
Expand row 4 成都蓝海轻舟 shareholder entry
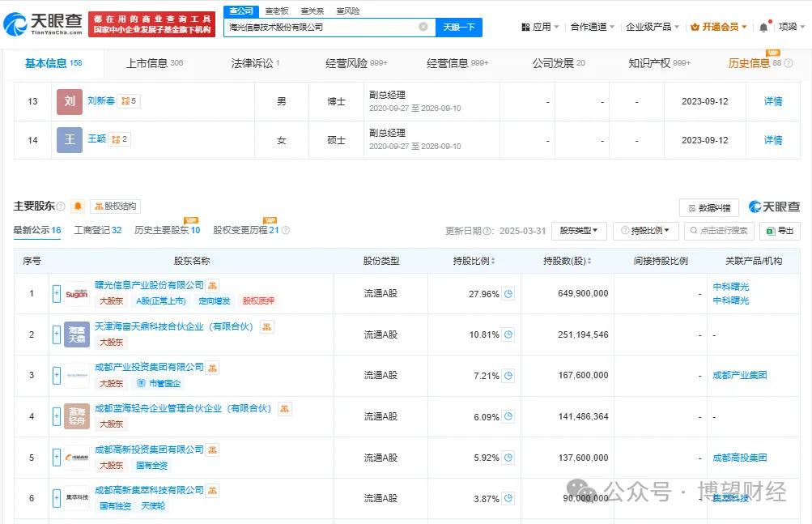point(57,416)
